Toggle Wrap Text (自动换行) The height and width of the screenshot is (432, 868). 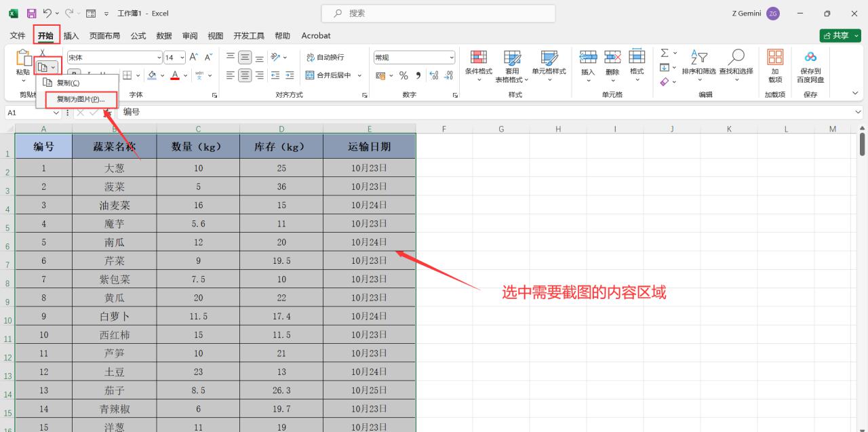325,57
